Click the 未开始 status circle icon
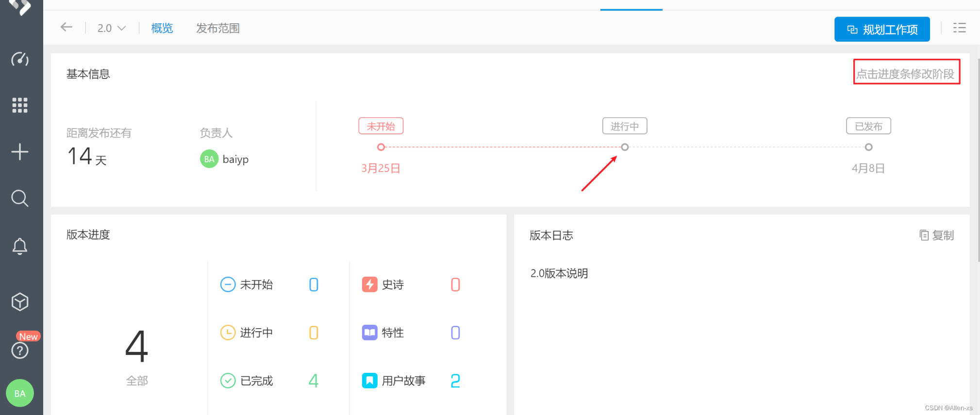 [228, 285]
